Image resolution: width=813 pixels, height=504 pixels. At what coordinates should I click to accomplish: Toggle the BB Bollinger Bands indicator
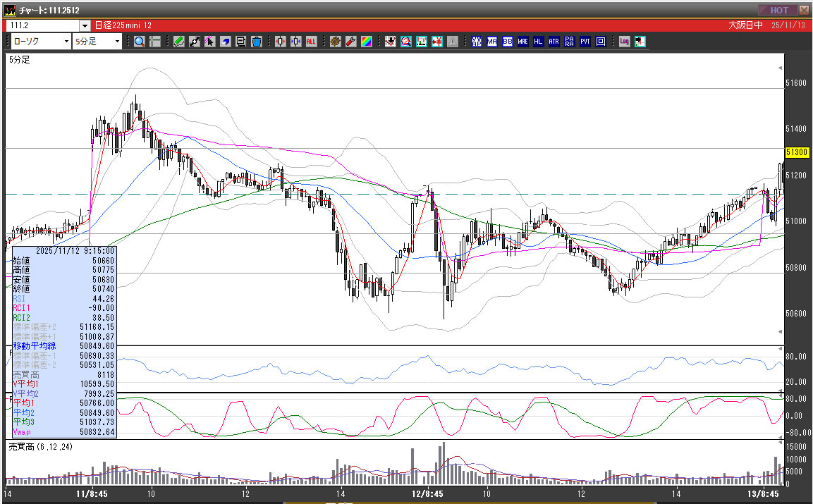507,42
